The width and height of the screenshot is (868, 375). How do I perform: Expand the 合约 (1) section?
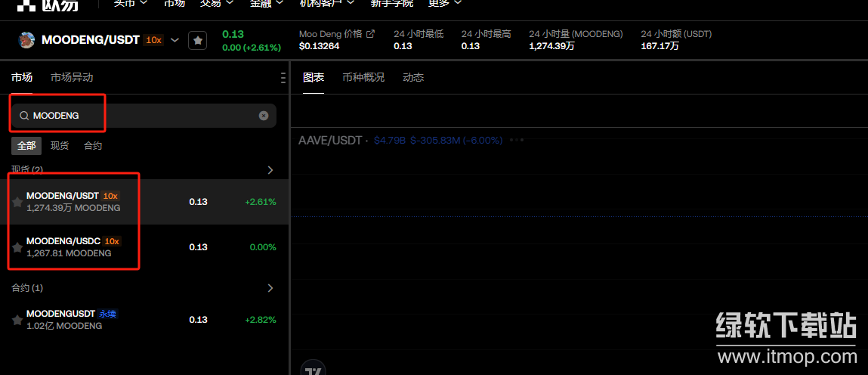point(270,288)
